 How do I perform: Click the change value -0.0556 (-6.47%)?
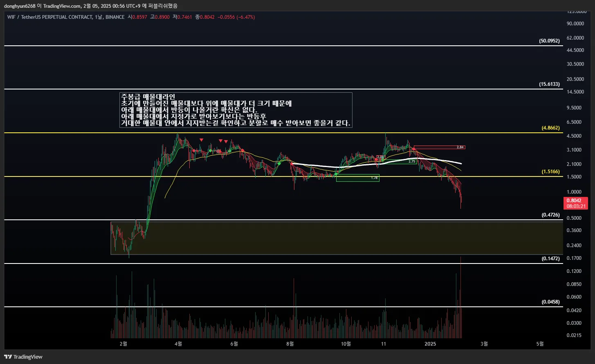(236, 17)
